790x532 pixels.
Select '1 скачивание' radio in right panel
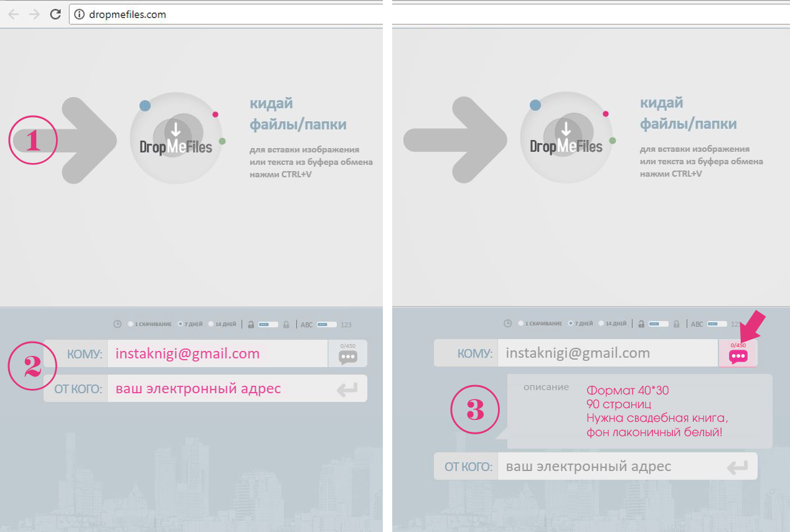coord(521,324)
